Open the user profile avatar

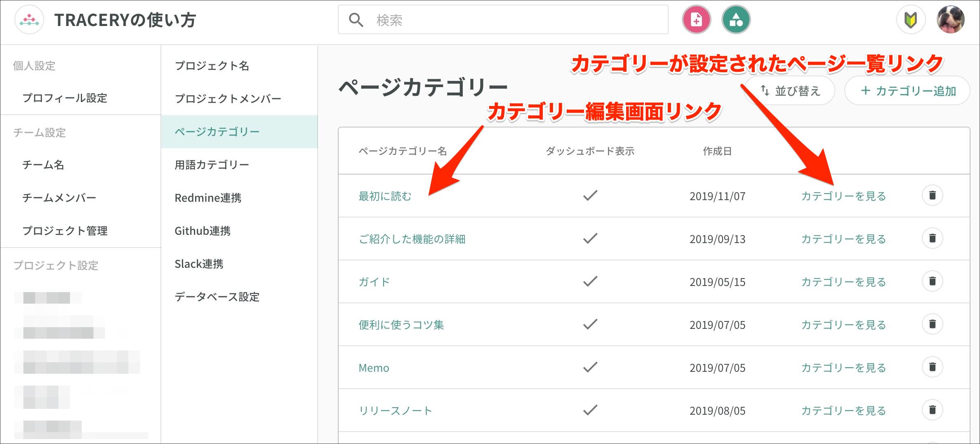tap(950, 20)
